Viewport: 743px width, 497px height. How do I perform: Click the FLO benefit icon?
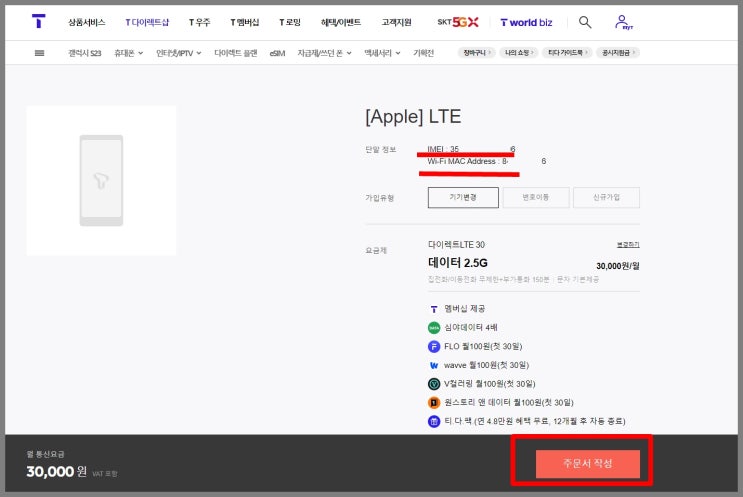(x=434, y=346)
